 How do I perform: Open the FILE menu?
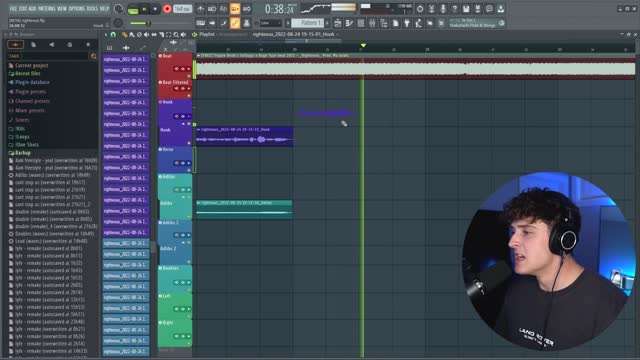pyautogui.click(x=13, y=9)
